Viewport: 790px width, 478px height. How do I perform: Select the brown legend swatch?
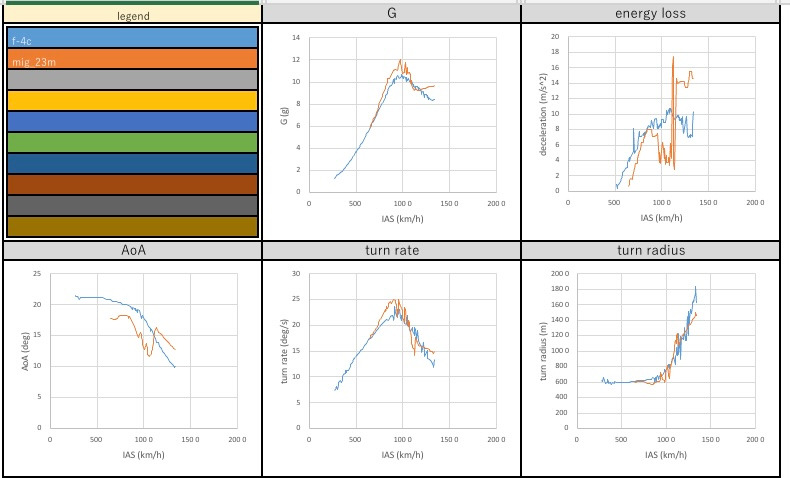point(132,184)
